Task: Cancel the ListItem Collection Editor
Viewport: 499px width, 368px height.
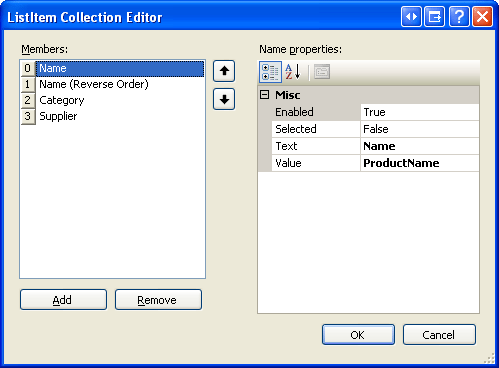Action: coord(439,335)
